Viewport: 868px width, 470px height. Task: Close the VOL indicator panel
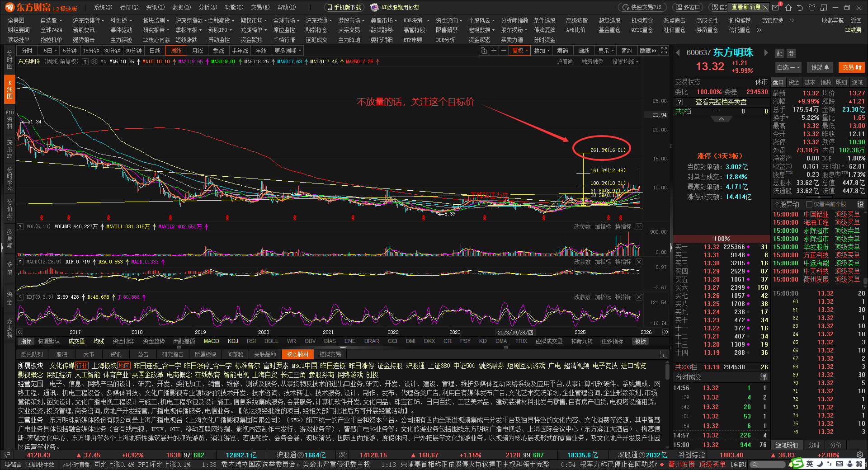(639, 226)
